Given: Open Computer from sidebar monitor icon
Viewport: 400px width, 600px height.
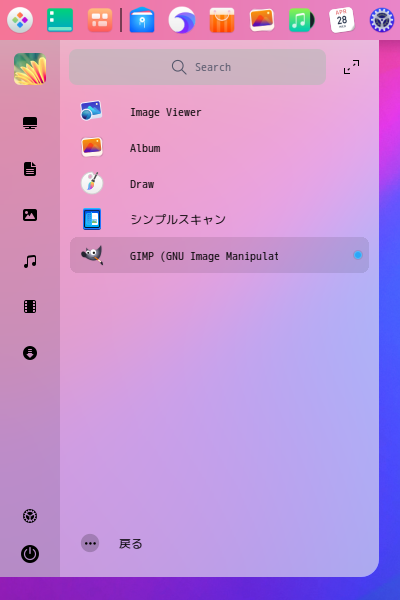Looking at the screenshot, I should (x=30, y=123).
